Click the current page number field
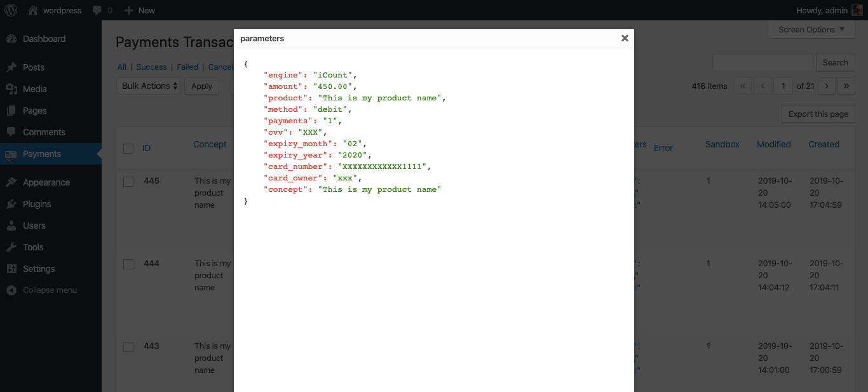This screenshot has width=868, height=392. point(783,86)
